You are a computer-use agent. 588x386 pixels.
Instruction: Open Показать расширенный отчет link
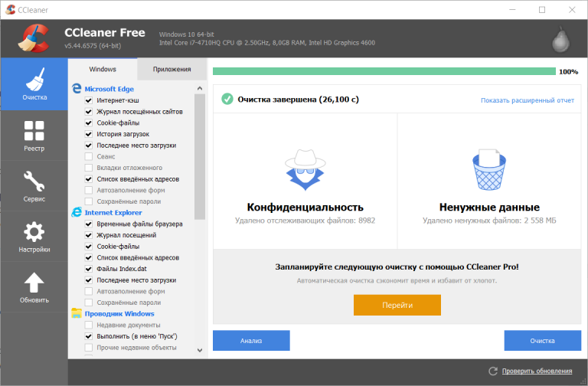528,100
